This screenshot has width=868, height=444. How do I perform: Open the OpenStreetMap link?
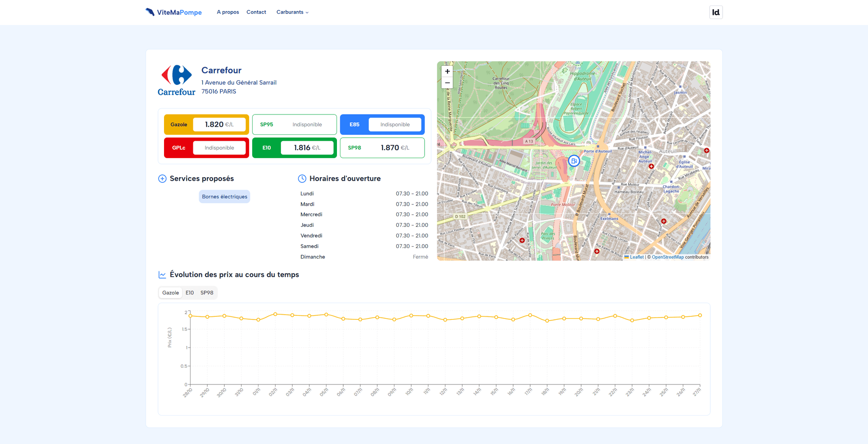pos(667,257)
